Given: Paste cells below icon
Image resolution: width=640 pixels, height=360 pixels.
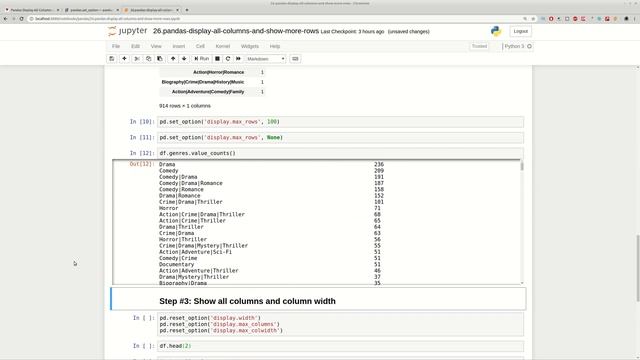Looking at the screenshot, I should (160, 59).
